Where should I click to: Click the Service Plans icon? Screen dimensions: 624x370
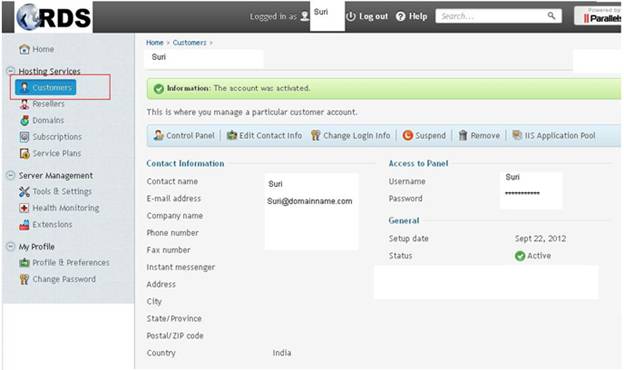pos(24,154)
